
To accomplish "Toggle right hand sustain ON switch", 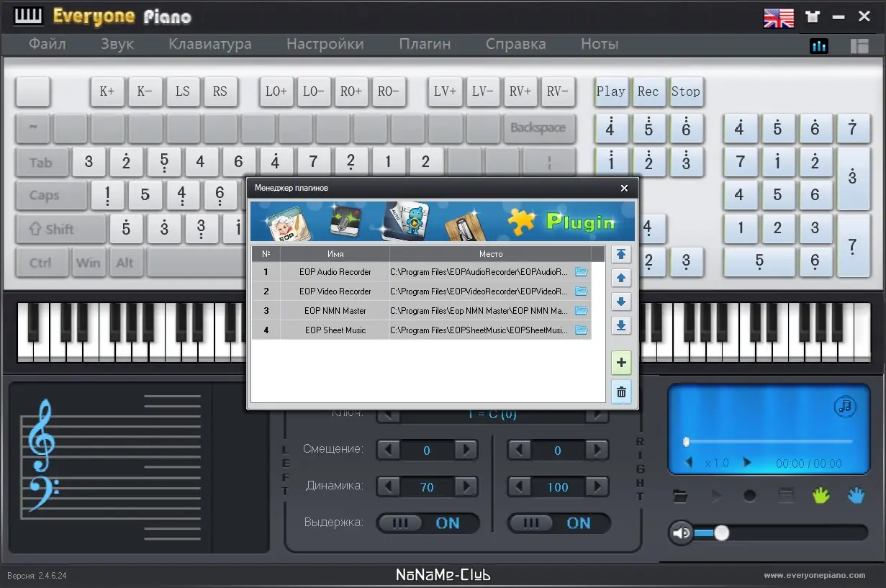I will pos(559,523).
